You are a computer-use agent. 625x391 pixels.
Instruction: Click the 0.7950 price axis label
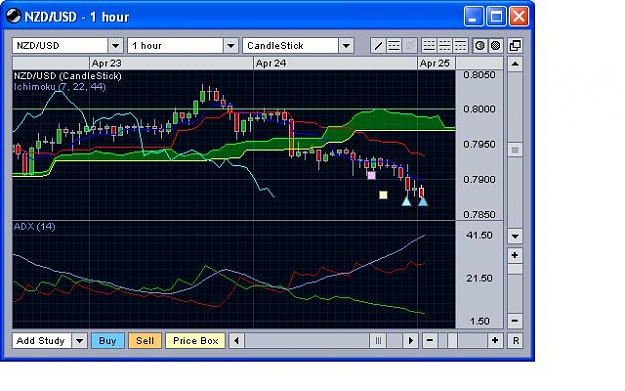pos(479,144)
